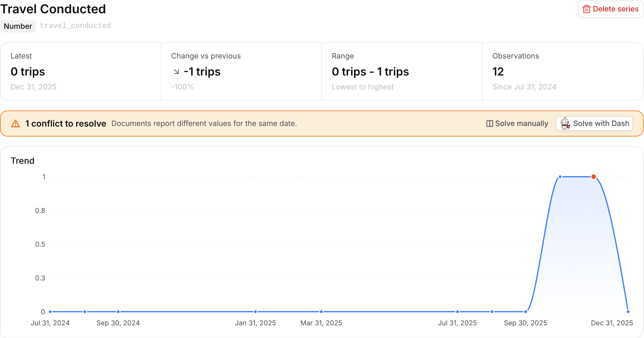Select the Sep 30, 2025 data point
This screenshot has height=338, width=644.
(x=525, y=312)
